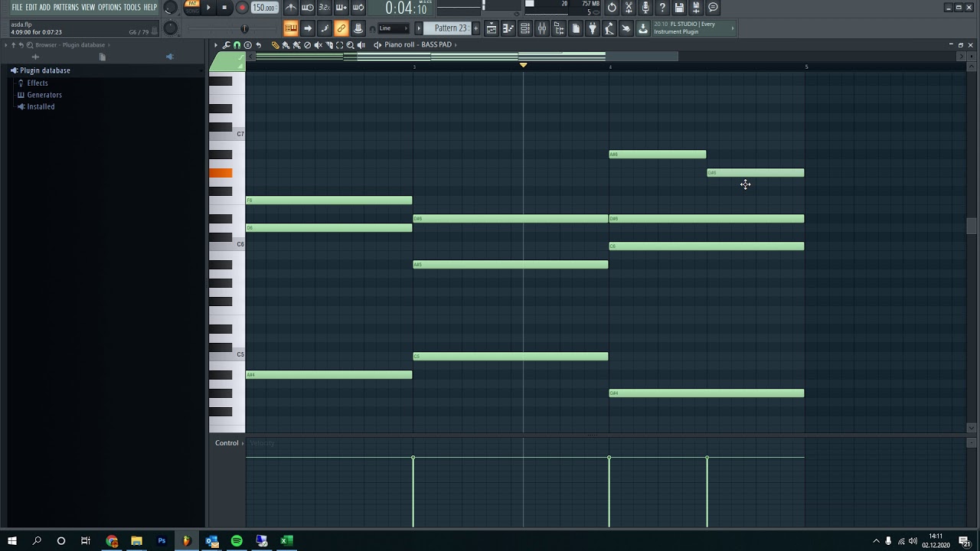Open the Playlist view button
This screenshot has height=551, width=980.
click(x=492, y=28)
